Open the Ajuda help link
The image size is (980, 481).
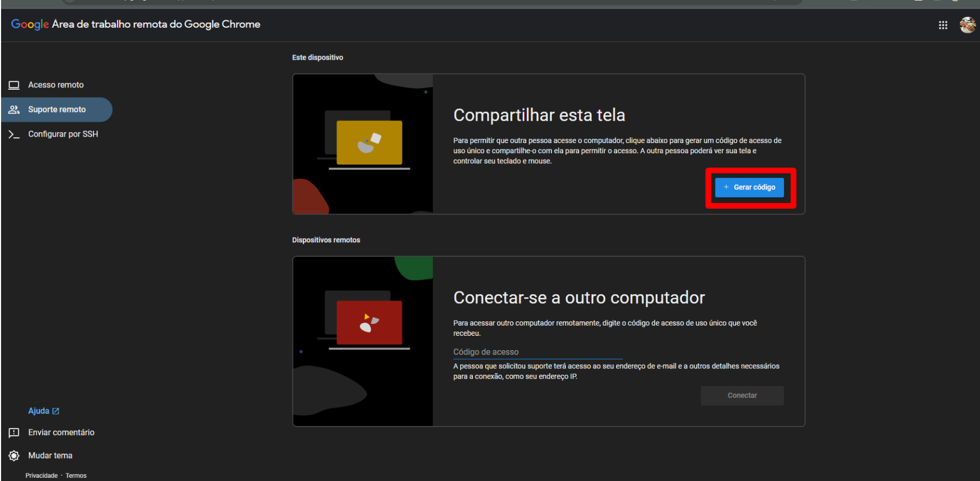click(x=43, y=411)
